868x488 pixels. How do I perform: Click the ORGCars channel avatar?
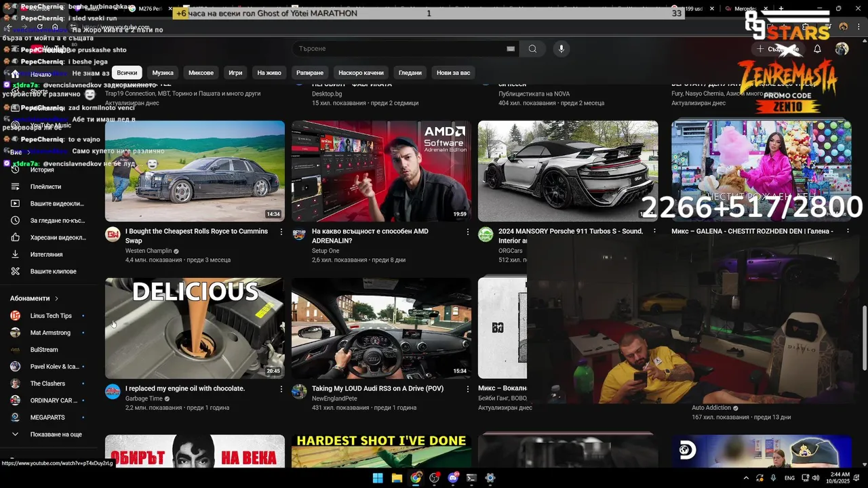pyautogui.click(x=486, y=235)
